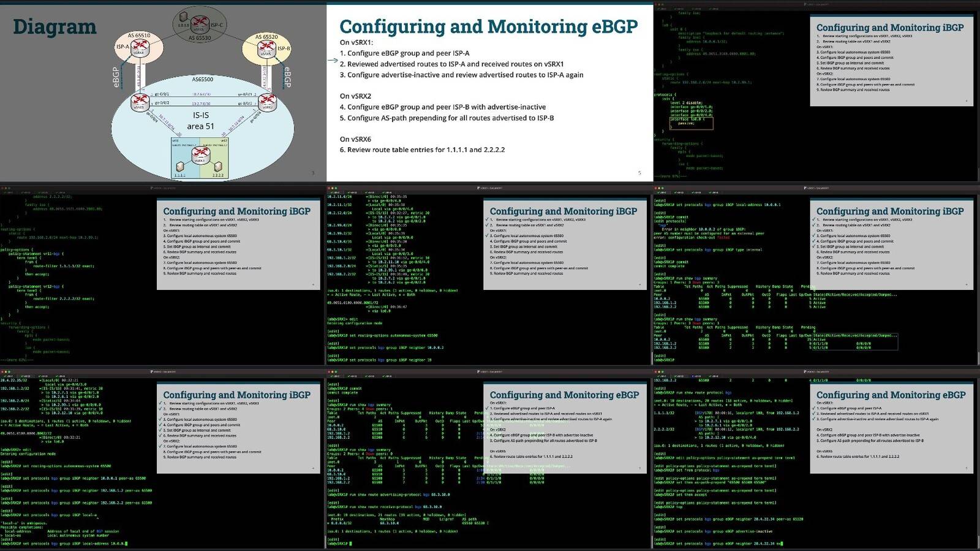Open the thumbnail showing policy-statement vr11-bgp config
Viewport: 980px width, 551px height.
[163, 275]
